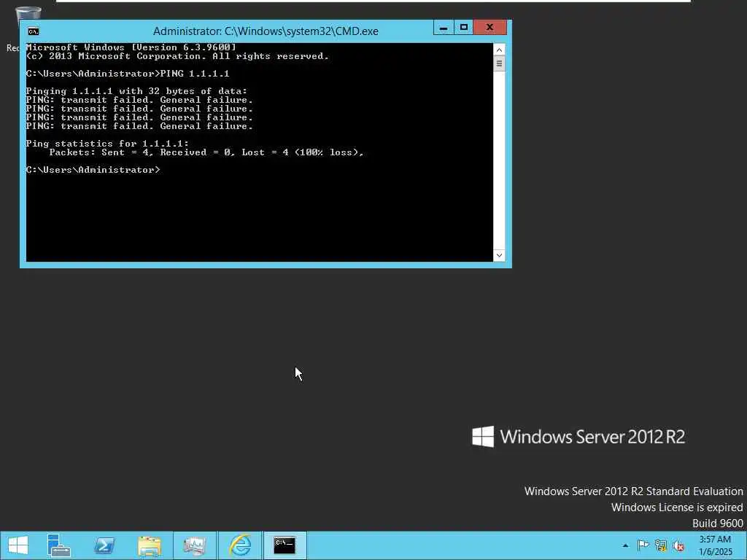This screenshot has height=560, width=747.
Task: Click the CMD scrollbar thumb
Action: (499, 63)
